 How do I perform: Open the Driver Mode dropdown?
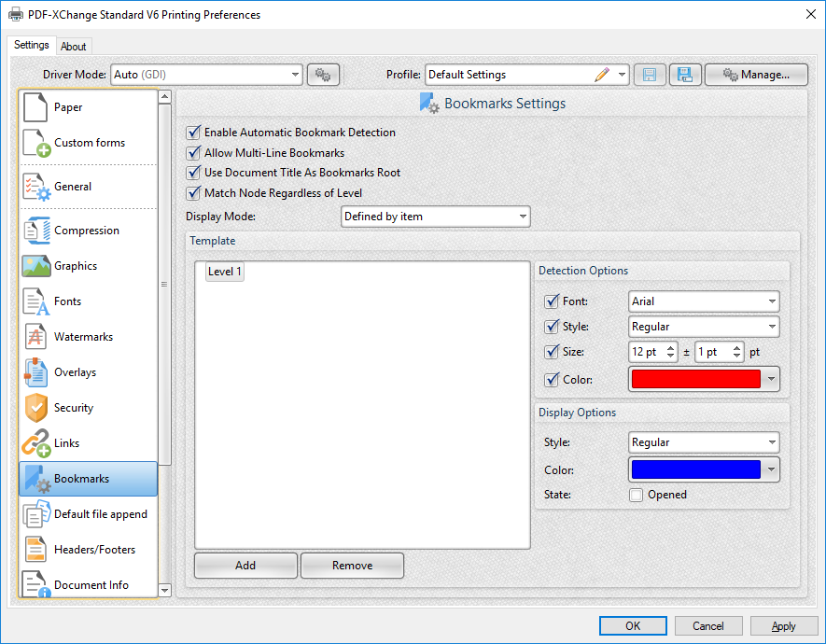[x=206, y=75]
